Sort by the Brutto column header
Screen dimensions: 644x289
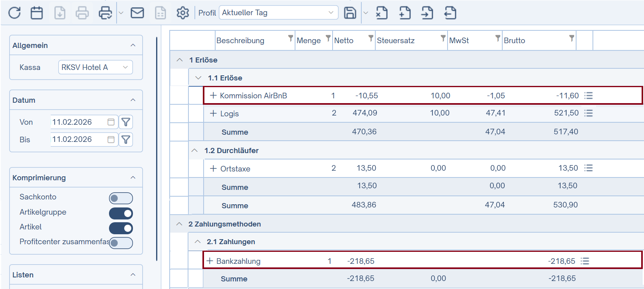point(514,40)
